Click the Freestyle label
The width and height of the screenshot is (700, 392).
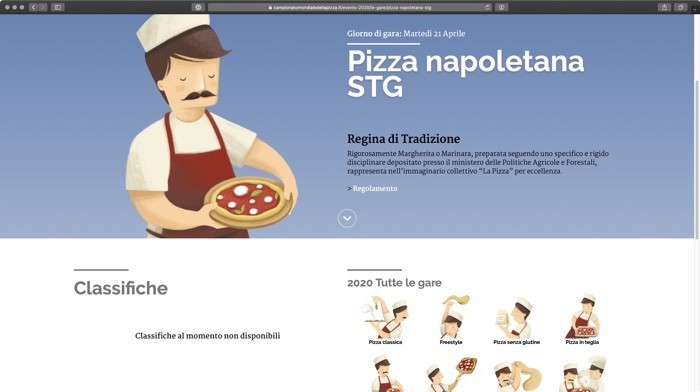(451, 342)
